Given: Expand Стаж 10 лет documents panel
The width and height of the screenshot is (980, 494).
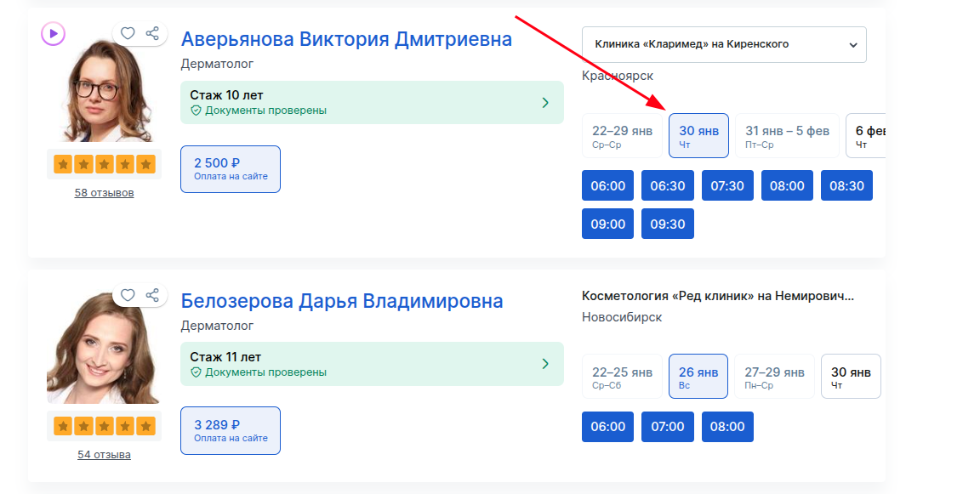Looking at the screenshot, I should [372, 102].
